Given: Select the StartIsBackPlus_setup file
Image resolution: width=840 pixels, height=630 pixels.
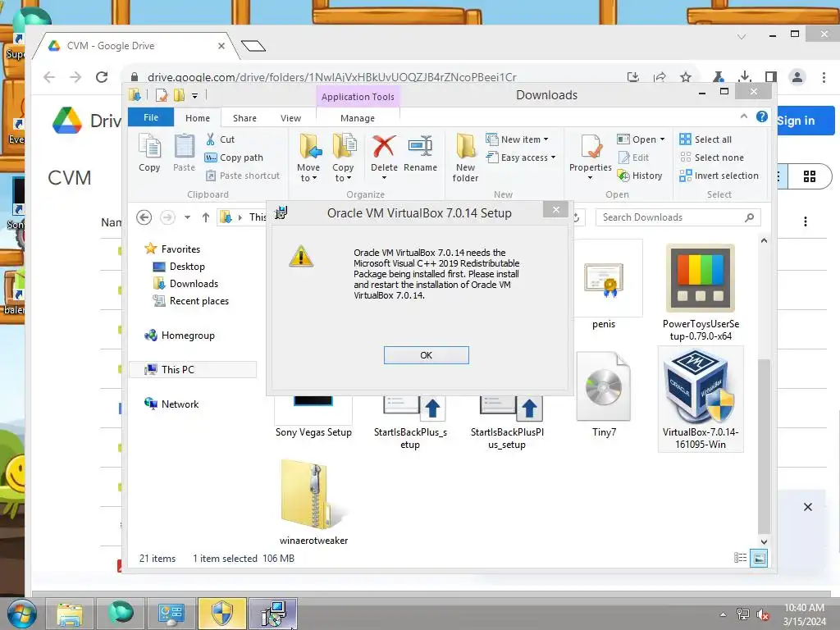Looking at the screenshot, I should tap(410, 423).
